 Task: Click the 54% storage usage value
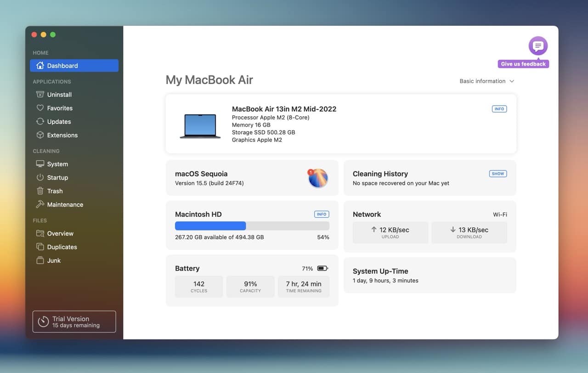click(323, 237)
